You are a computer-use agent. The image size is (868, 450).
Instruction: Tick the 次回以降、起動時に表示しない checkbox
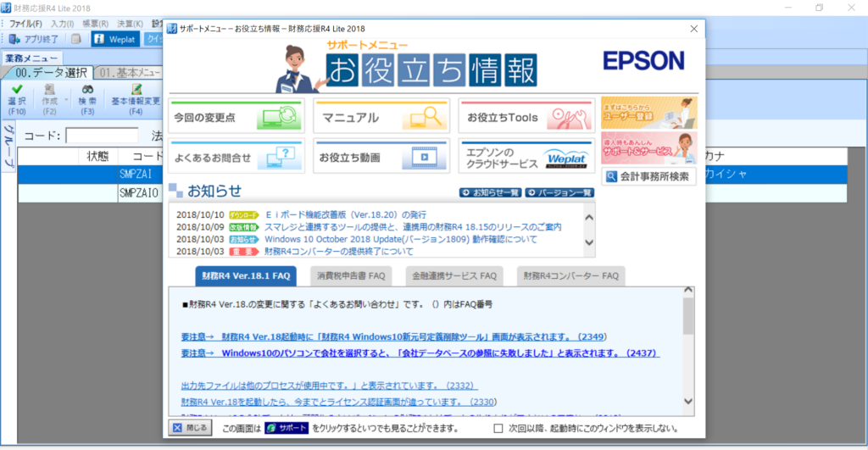[498, 429]
